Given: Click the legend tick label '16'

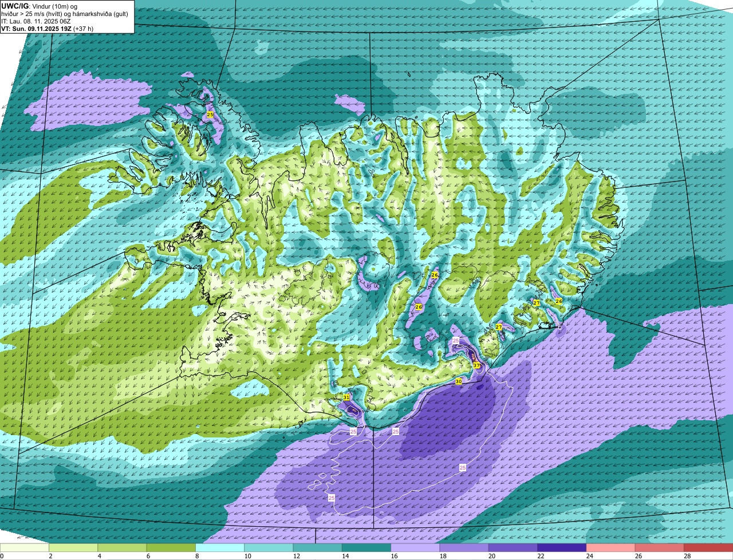Looking at the screenshot, I should (393, 555).
